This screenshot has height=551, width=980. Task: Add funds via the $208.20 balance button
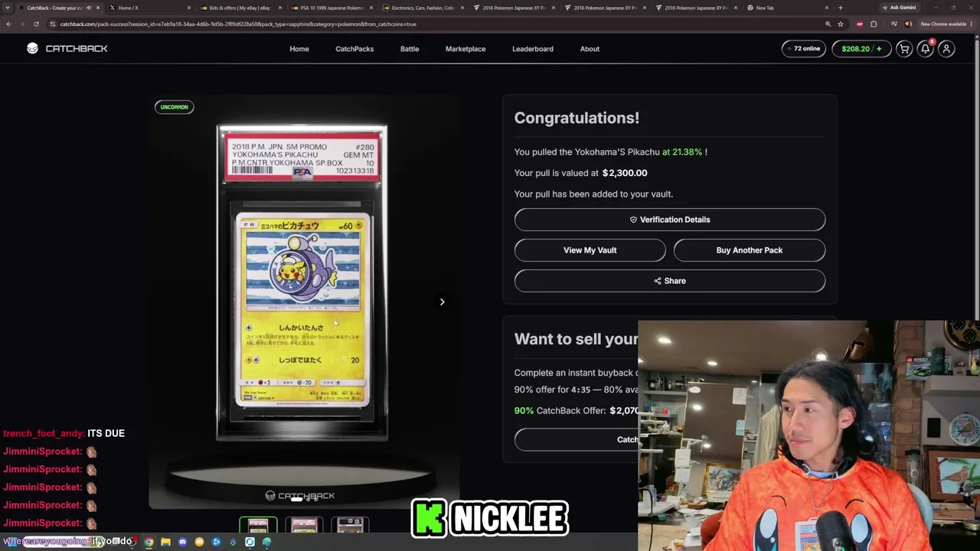[x=861, y=49]
